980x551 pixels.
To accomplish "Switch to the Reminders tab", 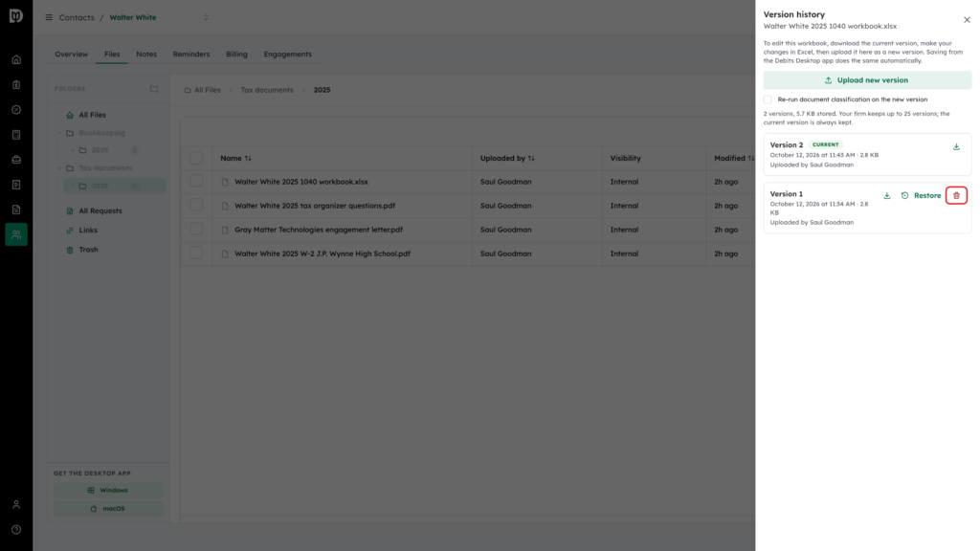I will 191,55.
